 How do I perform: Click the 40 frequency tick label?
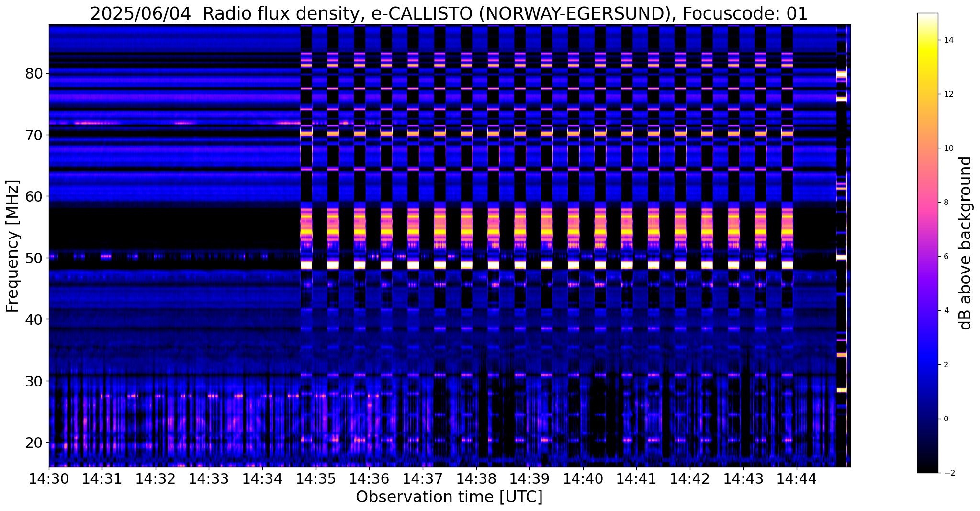pyautogui.click(x=34, y=319)
